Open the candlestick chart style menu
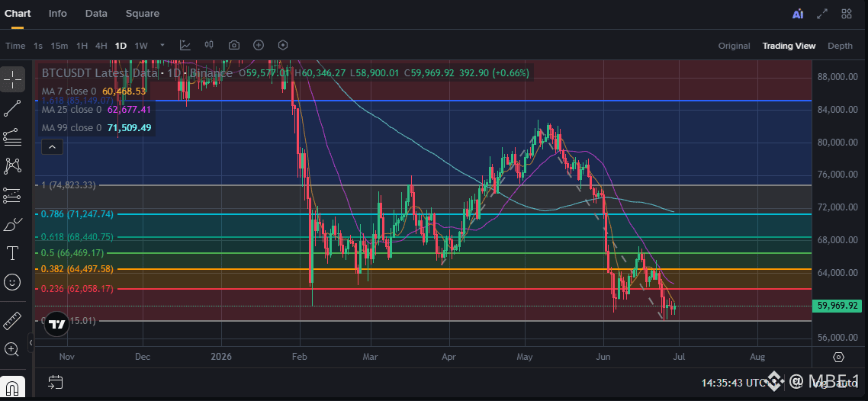 (209, 45)
